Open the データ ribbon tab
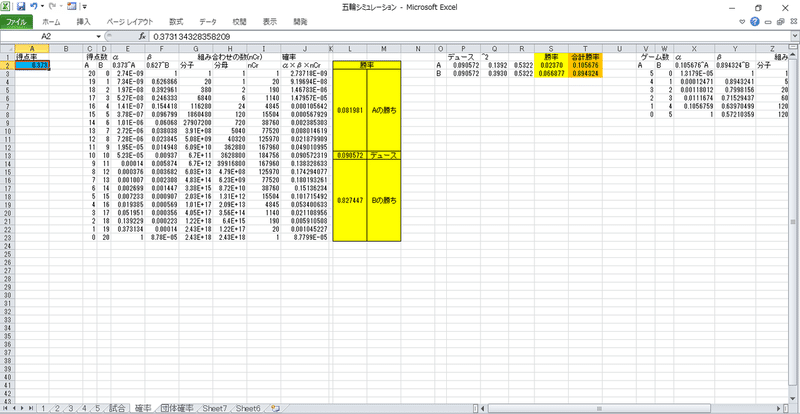800x414 pixels. [x=208, y=22]
